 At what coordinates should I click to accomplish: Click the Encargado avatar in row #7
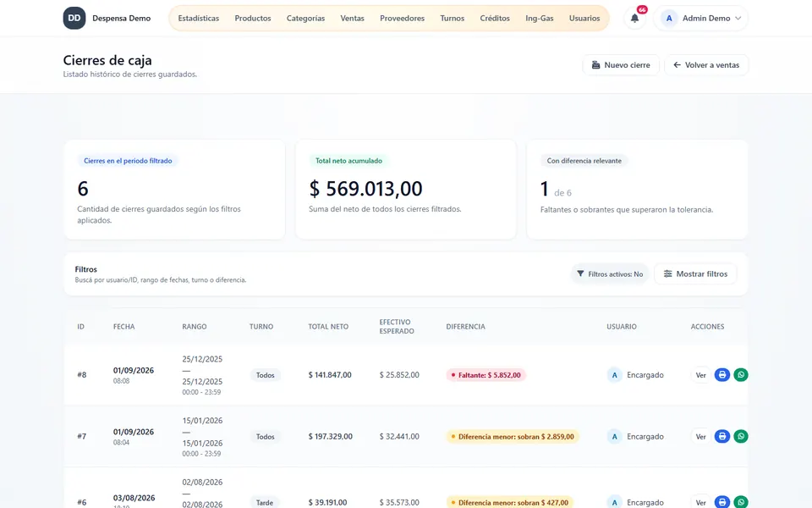tap(615, 437)
